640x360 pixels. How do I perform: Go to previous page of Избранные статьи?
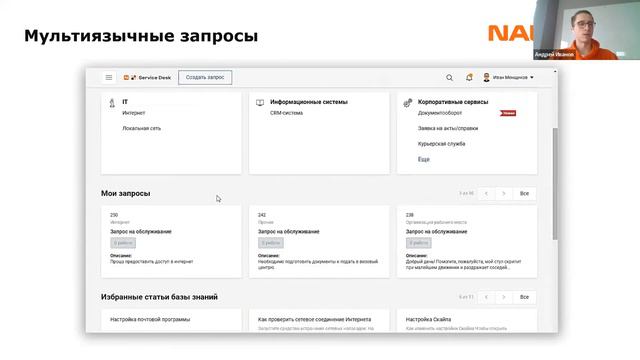(x=486, y=297)
